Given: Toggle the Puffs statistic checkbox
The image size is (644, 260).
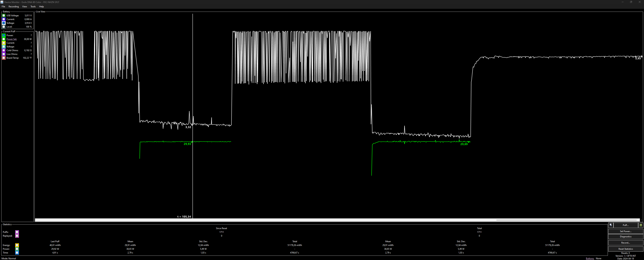Looking at the screenshot, I should 17,232.
